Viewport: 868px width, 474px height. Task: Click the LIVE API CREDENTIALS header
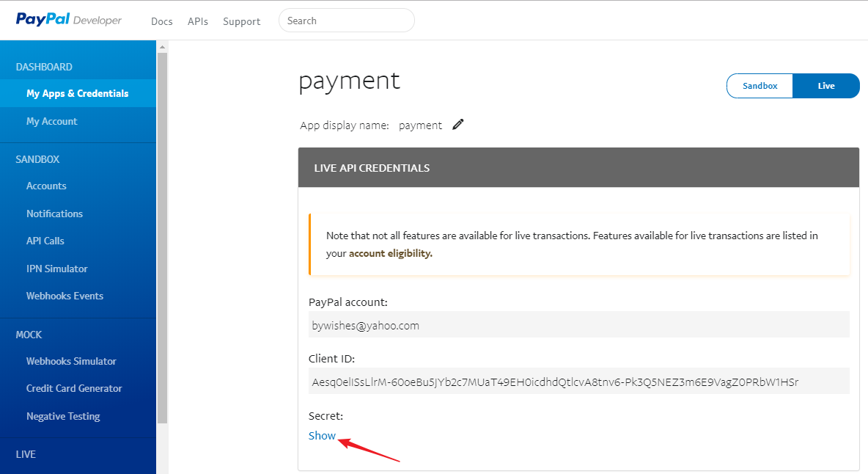pyautogui.click(x=578, y=168)
